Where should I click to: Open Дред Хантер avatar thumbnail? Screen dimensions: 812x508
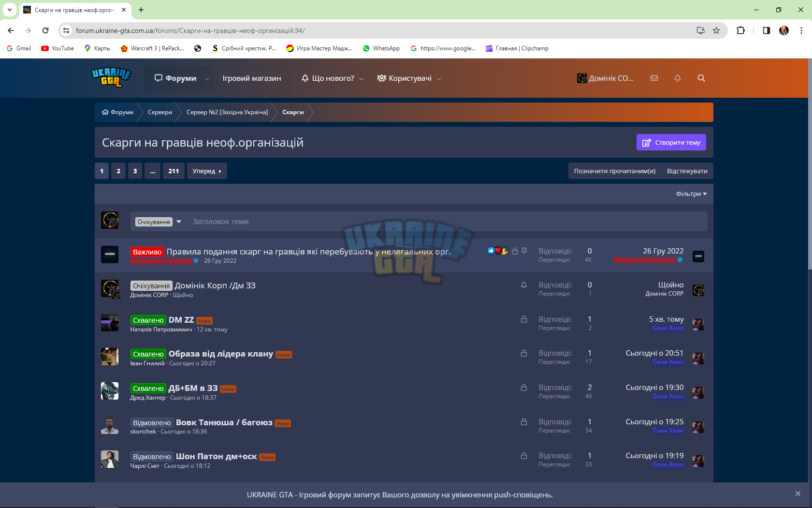click(110, 391)
